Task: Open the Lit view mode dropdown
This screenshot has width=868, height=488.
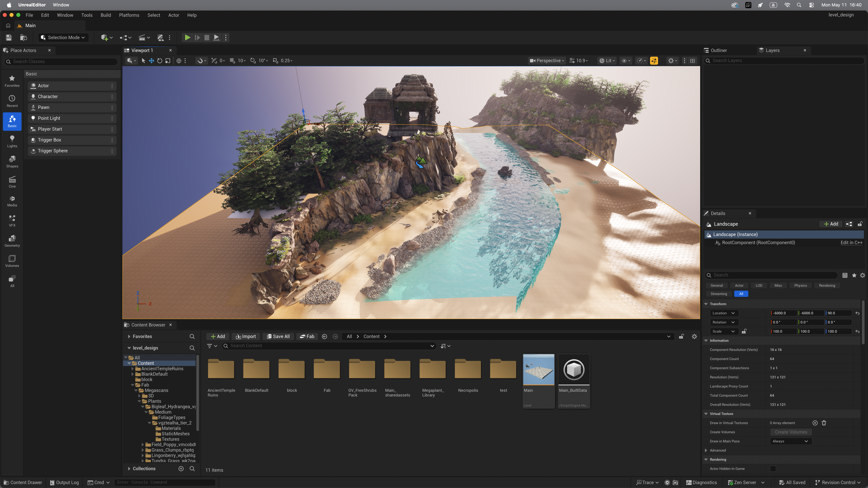Action: [607, 61]
